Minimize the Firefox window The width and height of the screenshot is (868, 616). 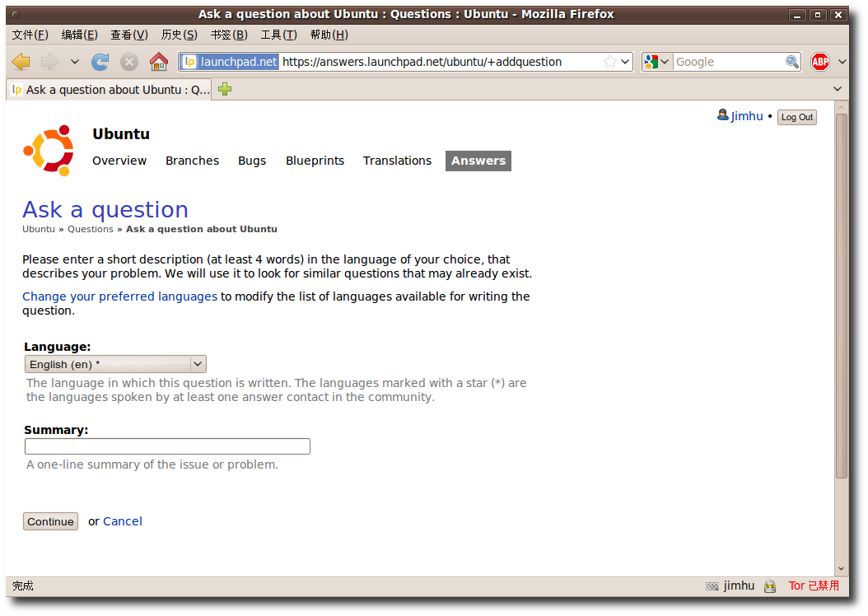coord(797,15)
